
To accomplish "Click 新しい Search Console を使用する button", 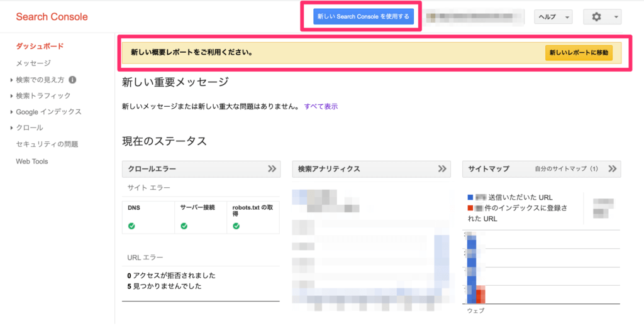I will point(364,17).
